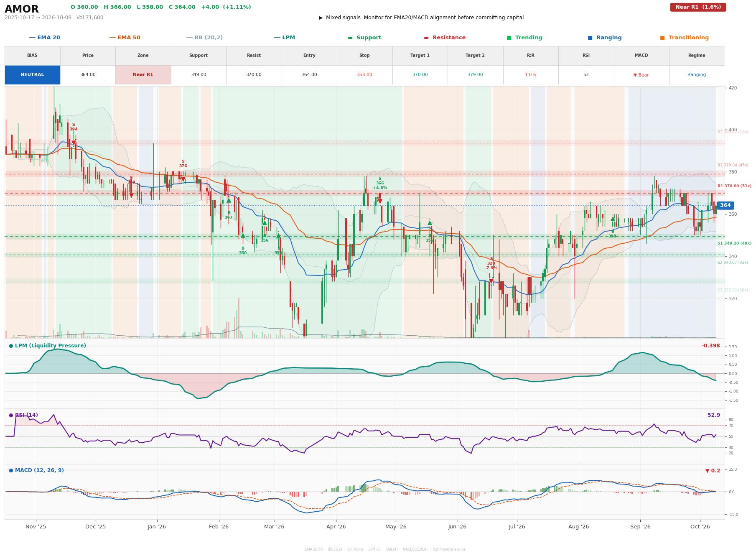
Task: Click the Near R1 (1.6%) red badge
Action: (698, 7)
